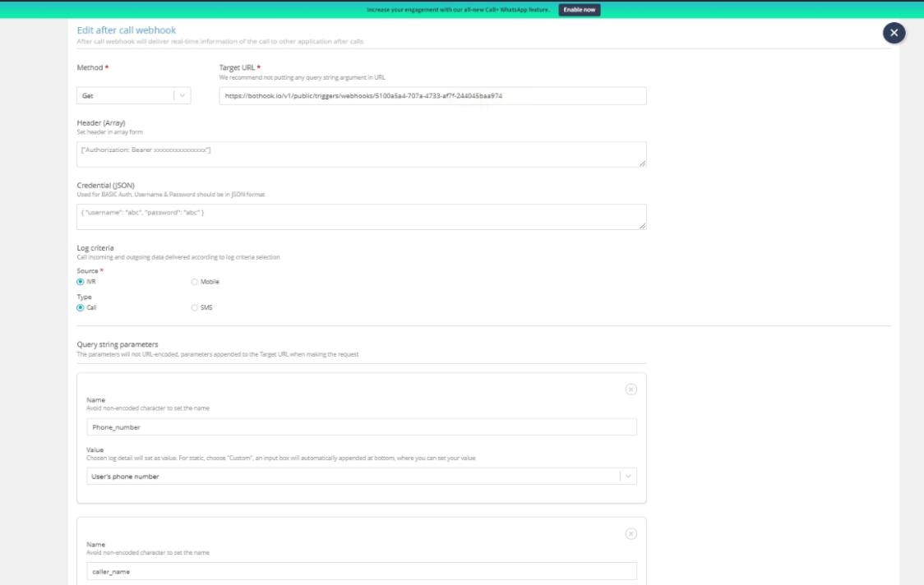924x585 pixels.
Task: Open the User's phone number value dropdown
Action: pyautogui.click(x=353, y=477)
